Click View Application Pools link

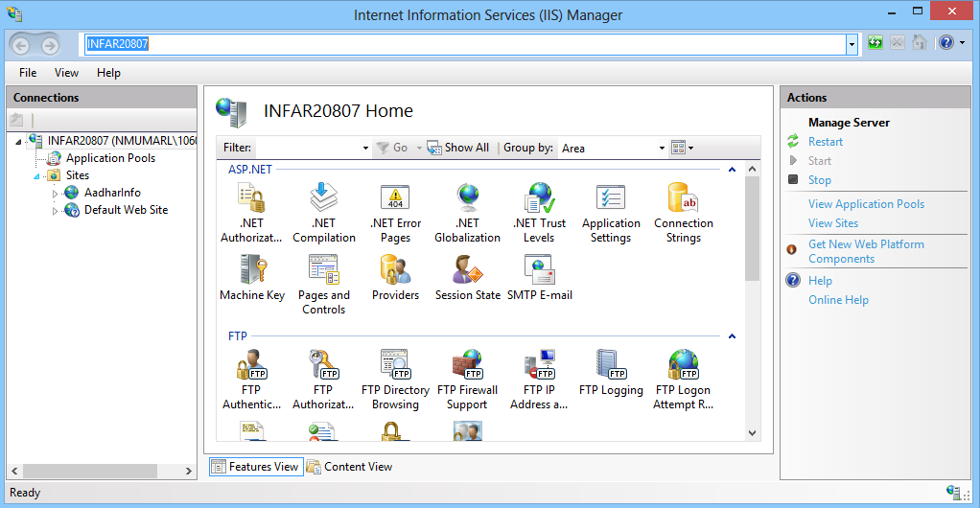tap(866, 204)
